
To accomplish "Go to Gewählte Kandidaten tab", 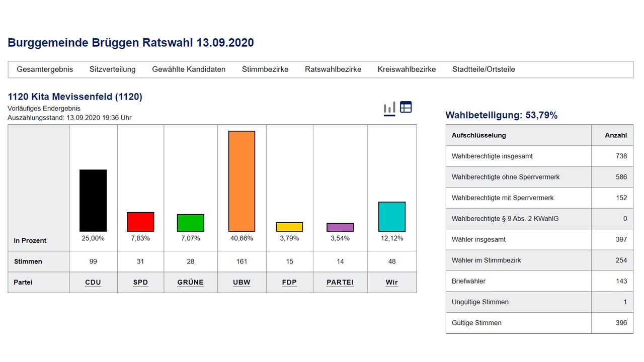I will coord(189,69).
